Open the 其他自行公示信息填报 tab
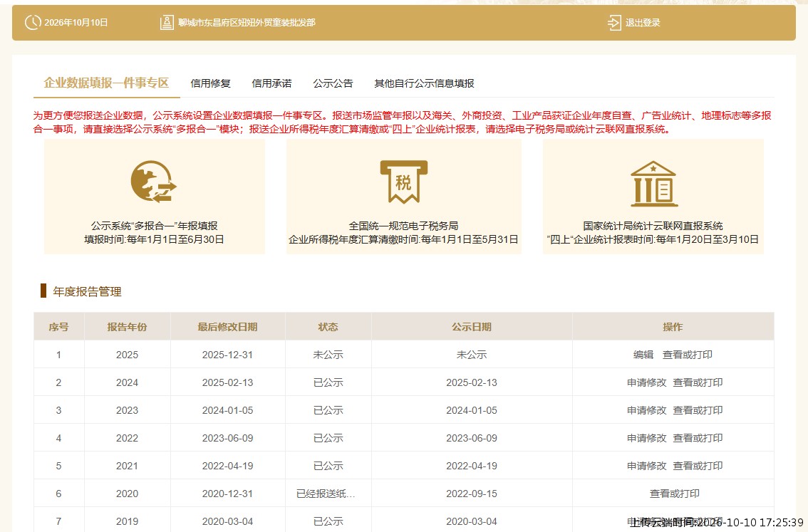This screenshot has height=532, width=808. 424,83
